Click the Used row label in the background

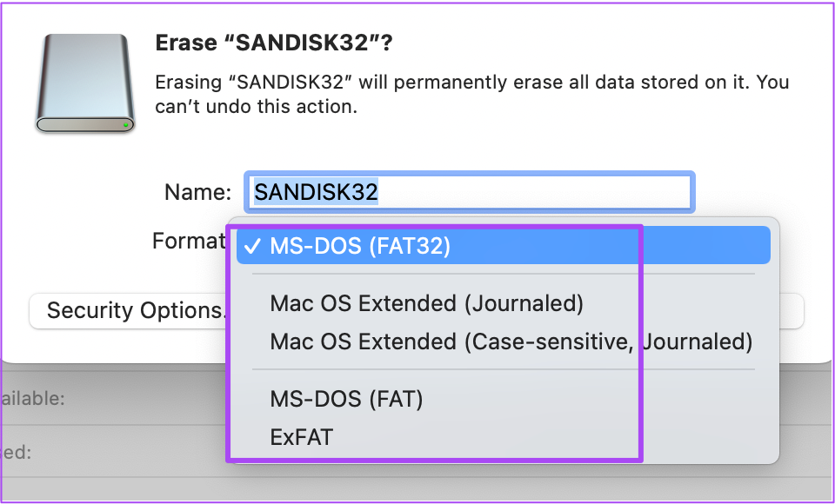(17, 452)
